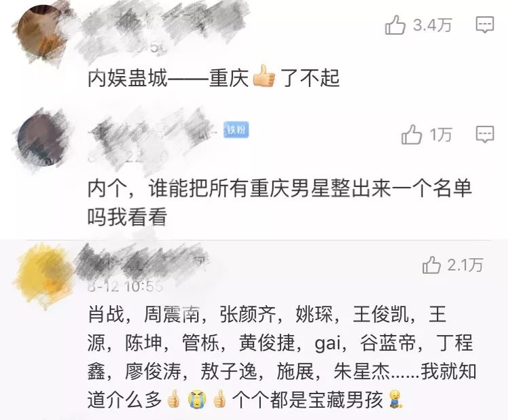Reply to the 重庆男星 list request comment
This screenshot has width=508, height=420.
tap(485, 135)
